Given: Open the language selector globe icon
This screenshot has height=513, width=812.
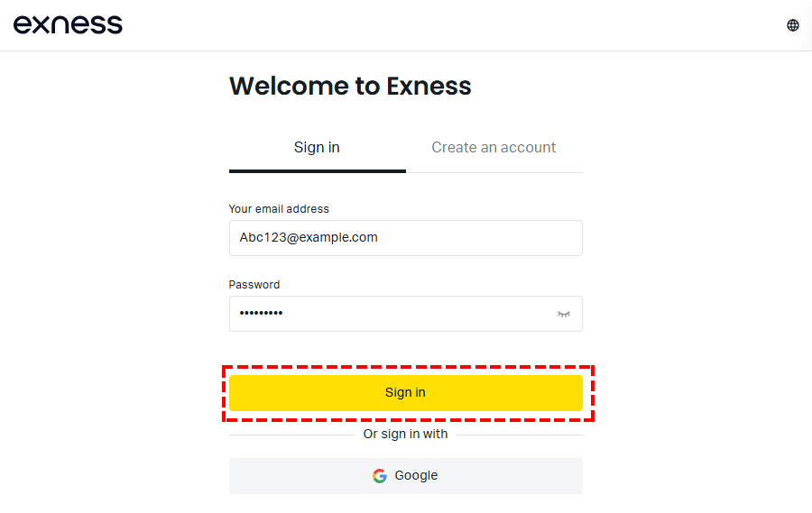Looking at the screenshot, I should (792, 25).
